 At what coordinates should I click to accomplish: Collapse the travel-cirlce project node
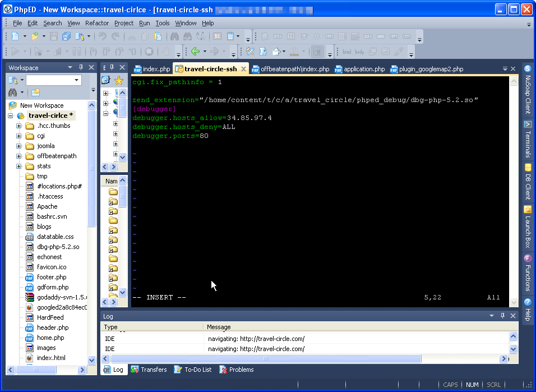point(11,116)
